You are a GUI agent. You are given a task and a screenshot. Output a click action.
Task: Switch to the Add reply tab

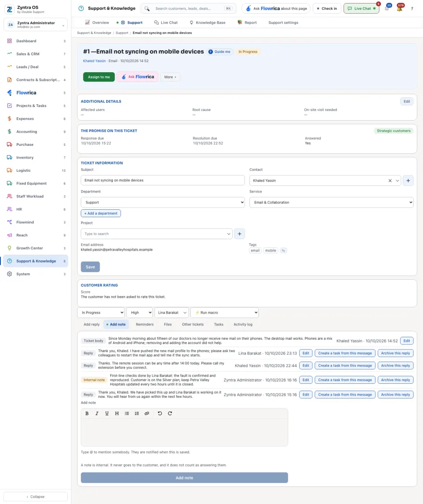(x=92, y=324)
